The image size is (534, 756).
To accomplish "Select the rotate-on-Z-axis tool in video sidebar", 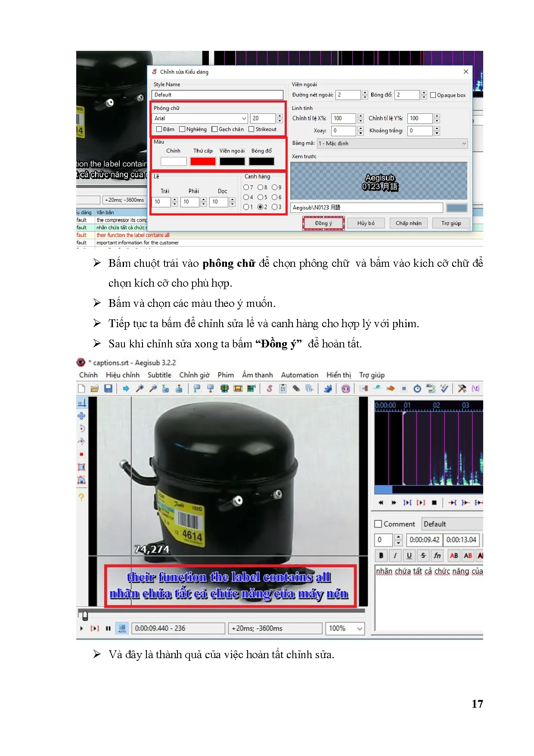I will (x=81, y=428).
